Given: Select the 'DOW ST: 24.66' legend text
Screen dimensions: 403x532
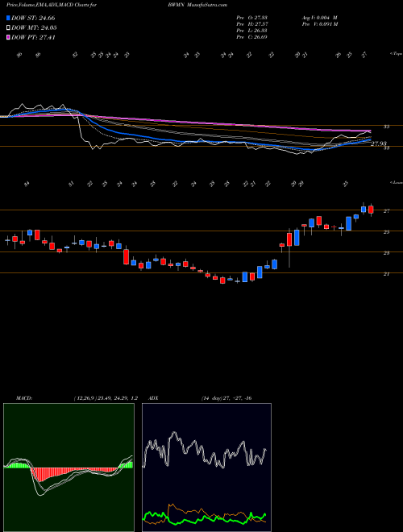Looking at the screenshot, I should (33, 18).
